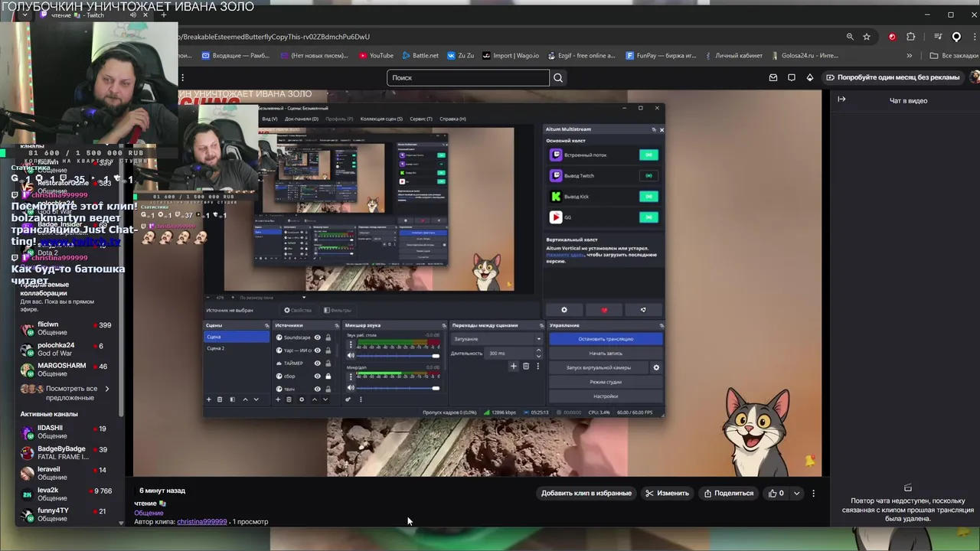This screenshot has width=980, height=551.
Task: Unlock the сбор source lock
Action: point(328,376)
